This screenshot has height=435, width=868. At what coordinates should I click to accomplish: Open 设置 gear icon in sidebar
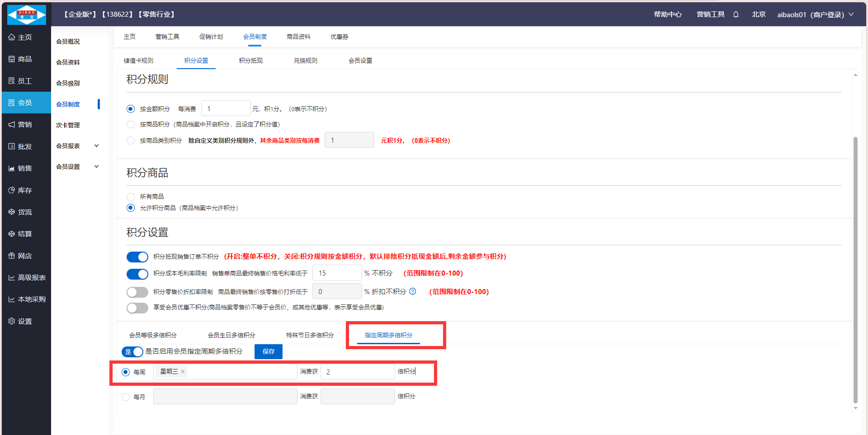[x=12, y=321]
